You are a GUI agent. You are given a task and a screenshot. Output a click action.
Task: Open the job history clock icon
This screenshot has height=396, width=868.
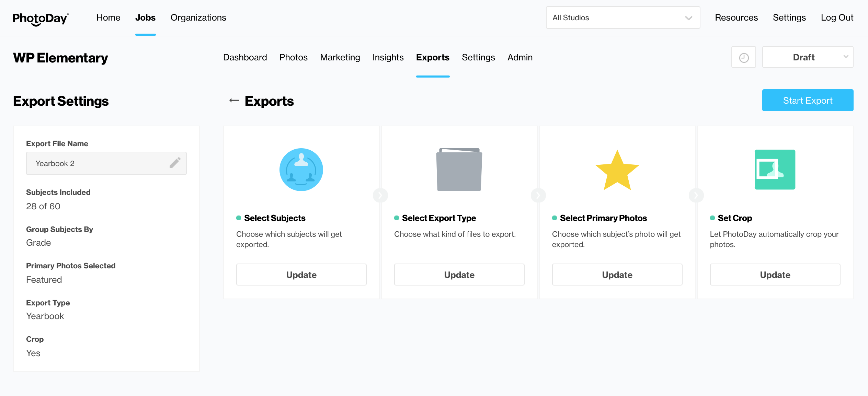pyautogui.click(x=744, y=57)
